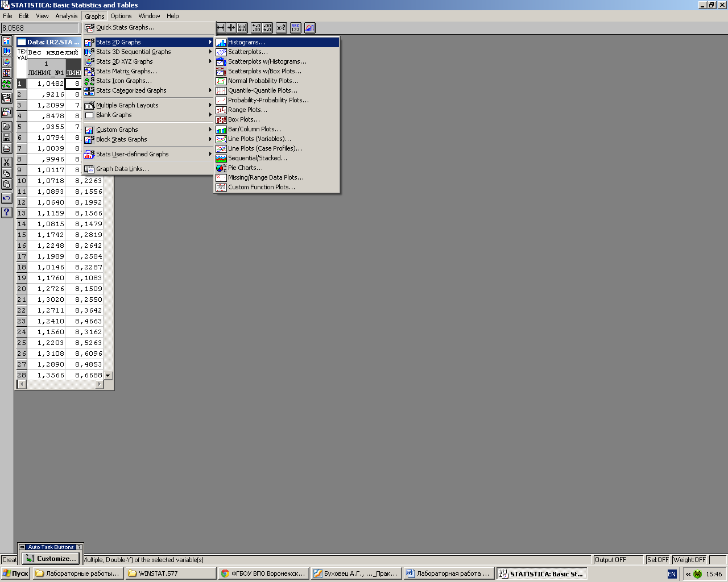Viewport: 728px width, 582px height.
Task: Open Missing/Range Data Plots…
Action: click(x=277, y=177)
